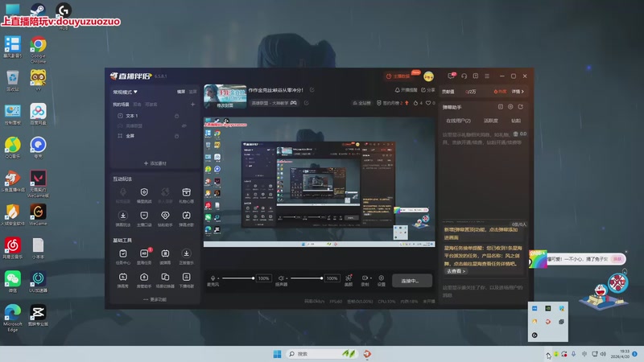Click the 设置 gear icon below preview

point(381,278)
